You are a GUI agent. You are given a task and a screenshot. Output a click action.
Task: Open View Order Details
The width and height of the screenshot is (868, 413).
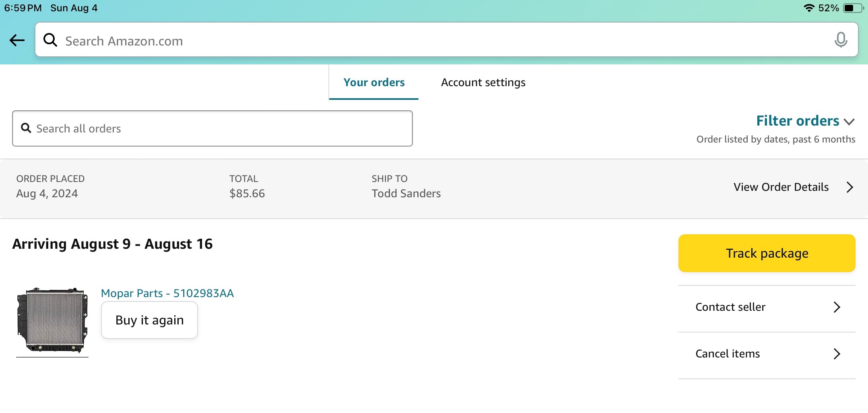coord(781,187)
